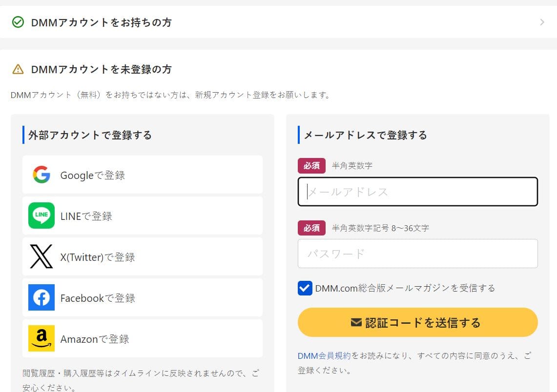
Task: Focus the メールアドレス input field
Action: coord(418,192)
